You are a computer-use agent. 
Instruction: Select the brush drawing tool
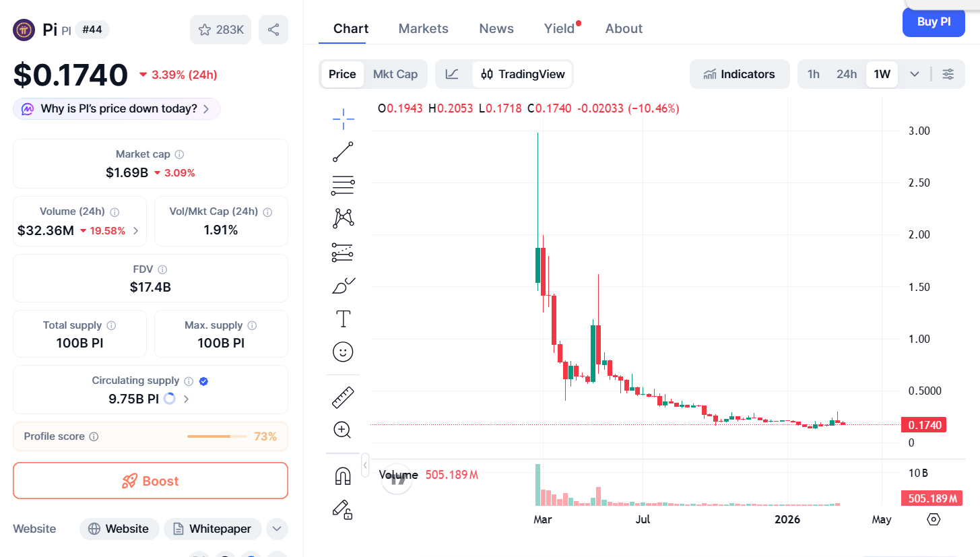[343, 284]
